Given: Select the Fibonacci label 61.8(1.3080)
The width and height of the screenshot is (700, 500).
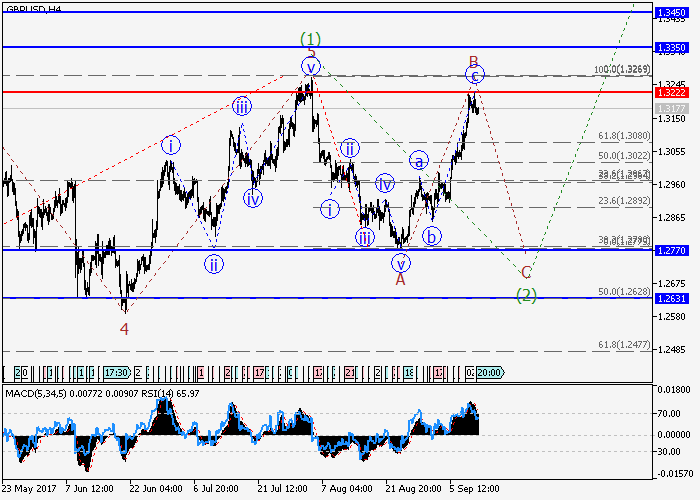Looking at the screenshot, I should [x=624, y=136].
